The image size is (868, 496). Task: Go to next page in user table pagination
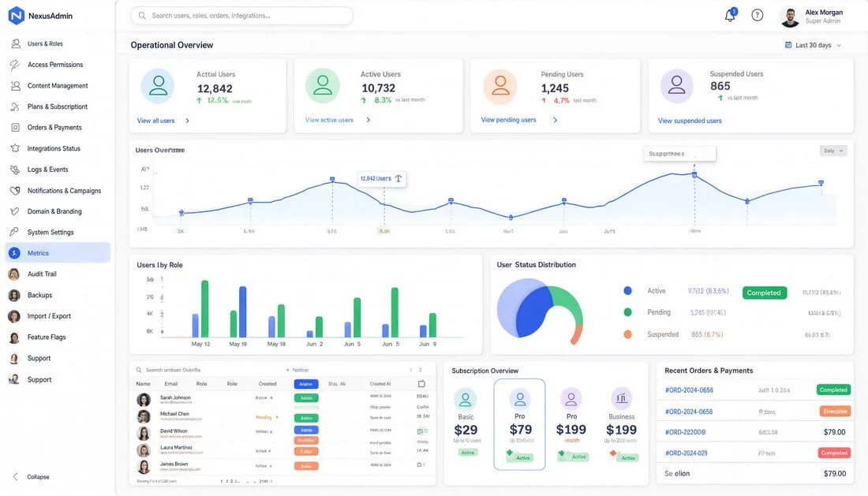pyautogui.click(x=271, y=481)
